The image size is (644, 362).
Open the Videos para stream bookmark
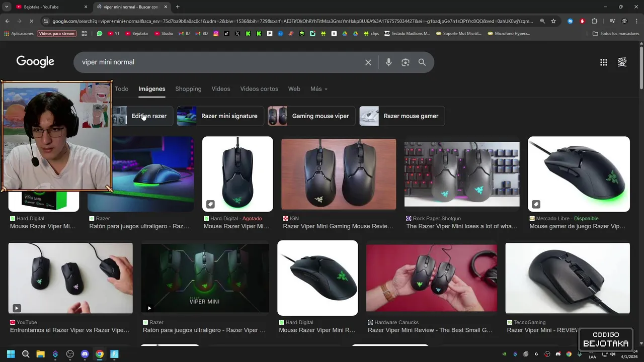pyautogui.click(x=56, y=34)
